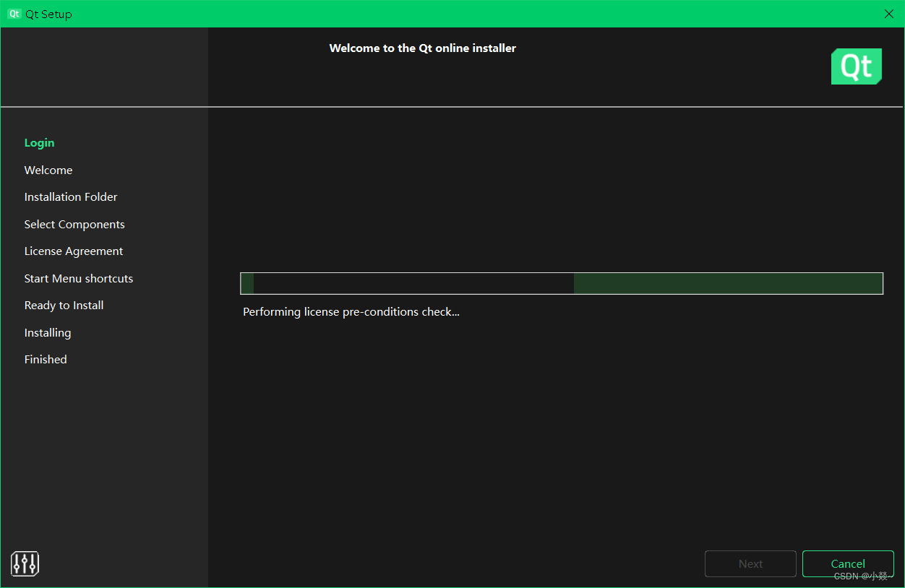Click the Cancel button

point(848,563)
